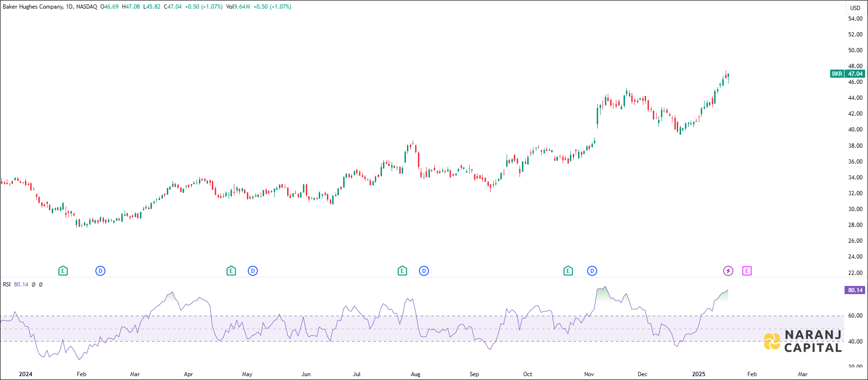This screenshot has height=380, width=868.
Task: Click the open value O46.69
Action: [109, 7]
